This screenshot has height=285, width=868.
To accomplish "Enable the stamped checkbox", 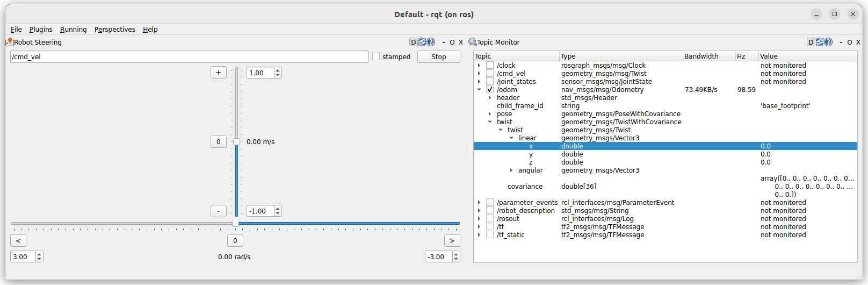I will tap(376, 56).
